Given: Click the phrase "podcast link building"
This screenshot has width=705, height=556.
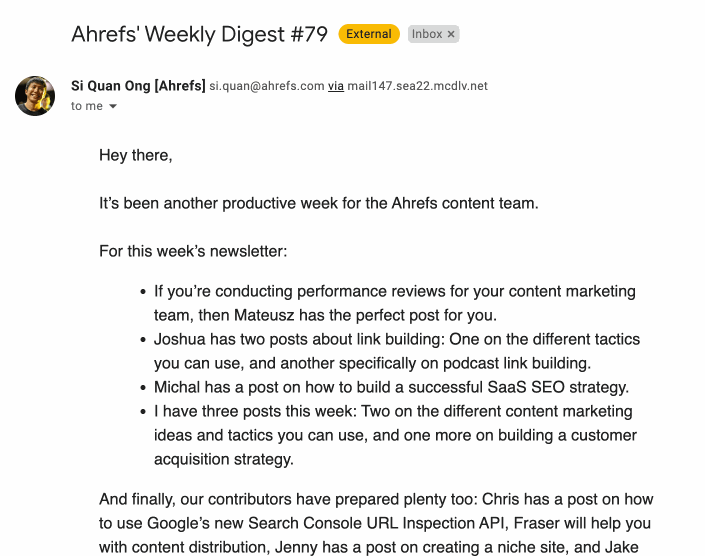Looking at the screenshot, I should (x=507, y=363).
